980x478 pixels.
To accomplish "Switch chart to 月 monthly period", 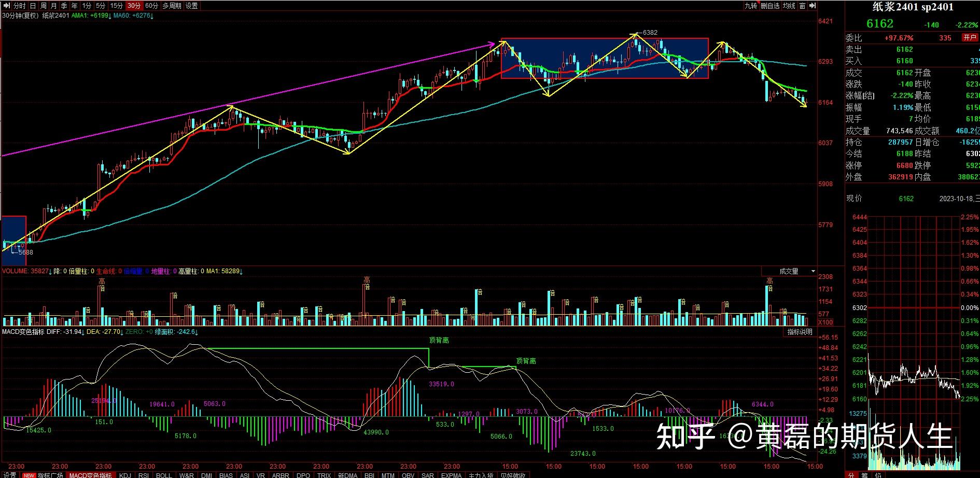I will pyautogui.click(x=53, y=6).
